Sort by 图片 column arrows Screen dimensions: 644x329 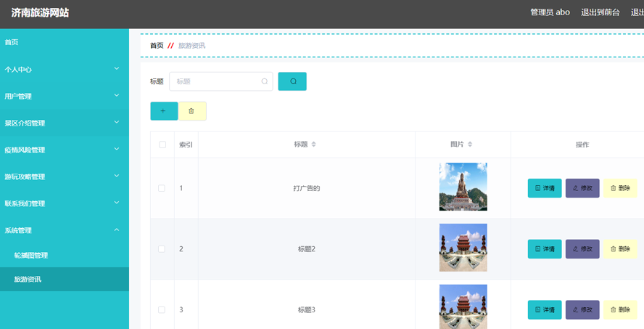click(470, 145)
